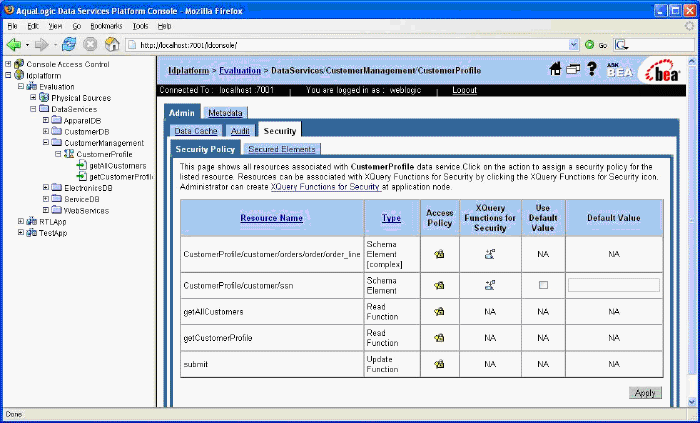Image resolution: width=700 pixels, height=423 pixels.
Task: Click the Logout link
Action: (x=464, y=90)
